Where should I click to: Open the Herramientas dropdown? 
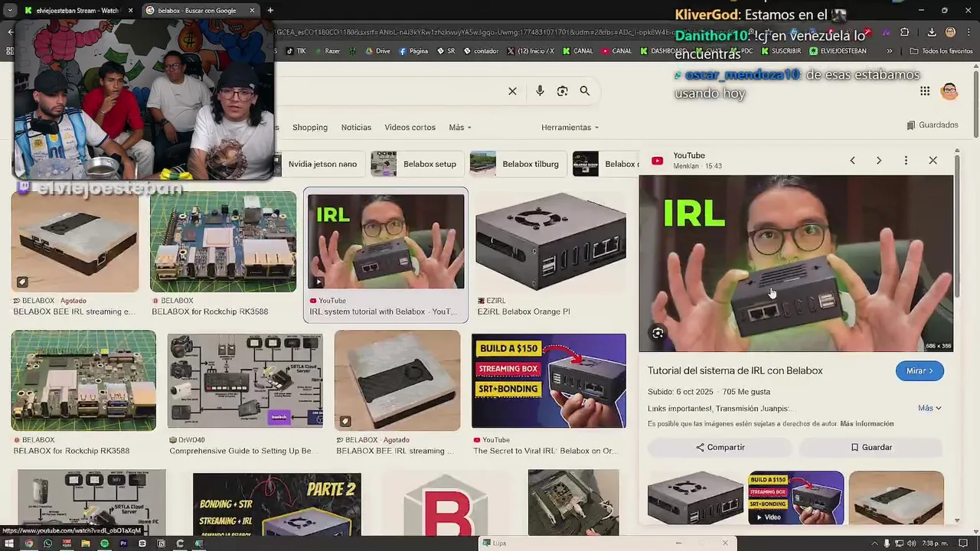pos(570,127)
